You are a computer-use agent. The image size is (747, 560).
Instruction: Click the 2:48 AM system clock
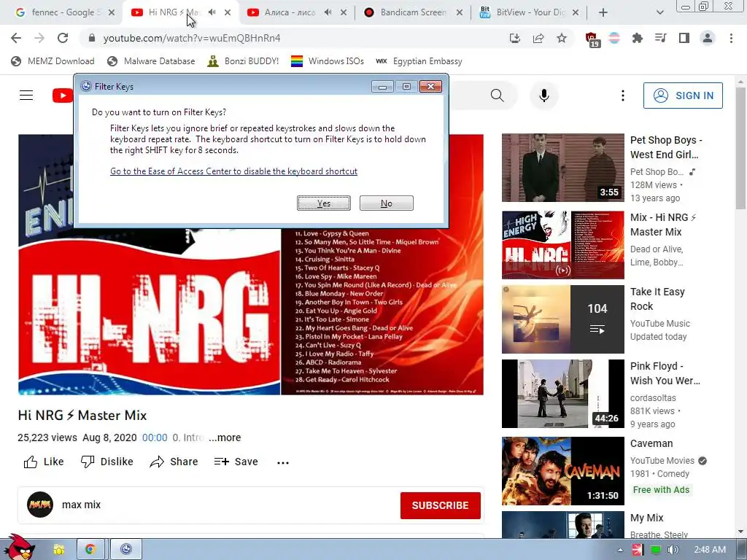[x=710, y=550]
